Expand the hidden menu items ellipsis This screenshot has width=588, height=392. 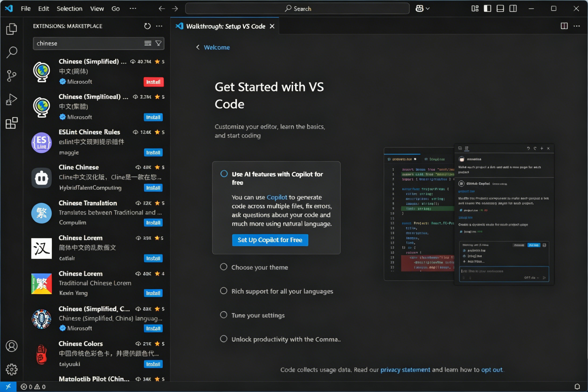[x=133, y=9]
